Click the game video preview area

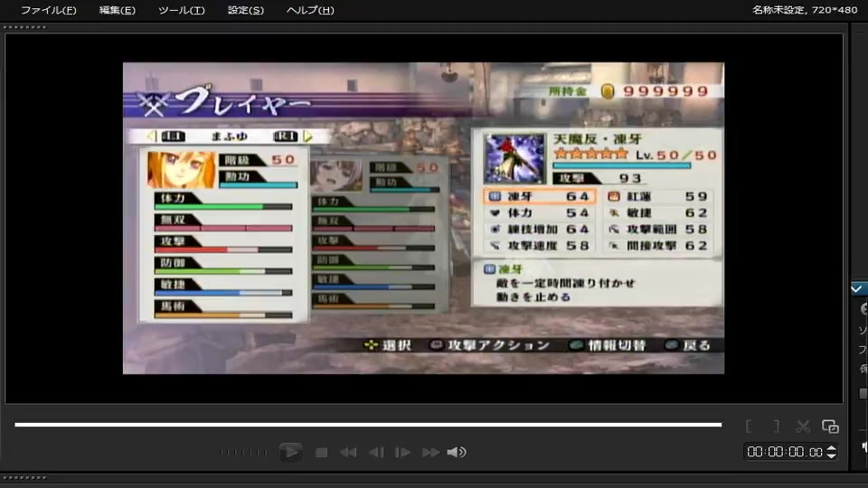click(x=423, y=218)
